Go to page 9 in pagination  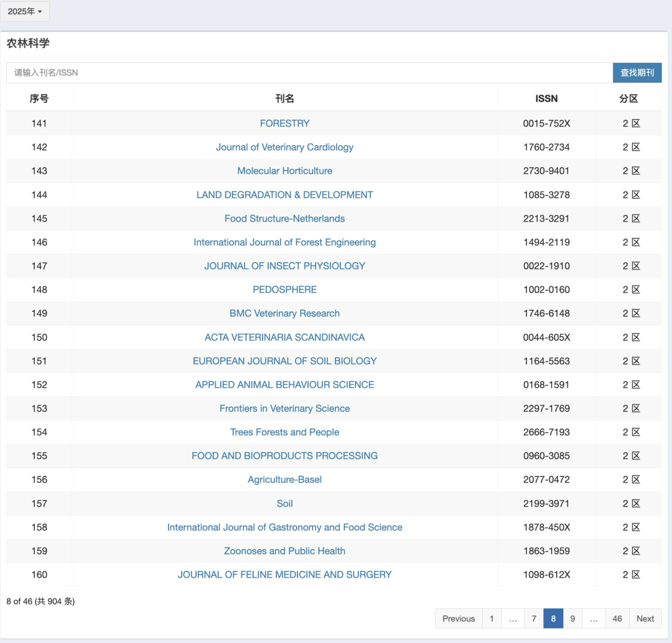click(x=572, y=619)
